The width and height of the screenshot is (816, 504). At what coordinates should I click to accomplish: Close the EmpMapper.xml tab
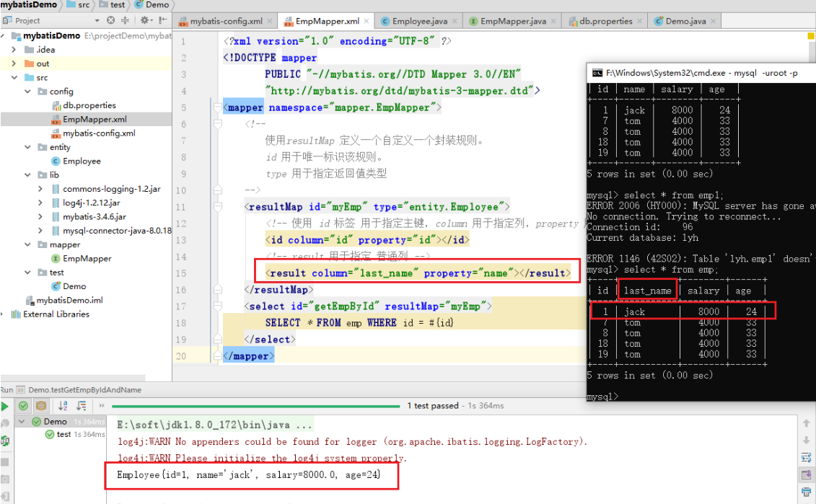(x=367, y=22)
